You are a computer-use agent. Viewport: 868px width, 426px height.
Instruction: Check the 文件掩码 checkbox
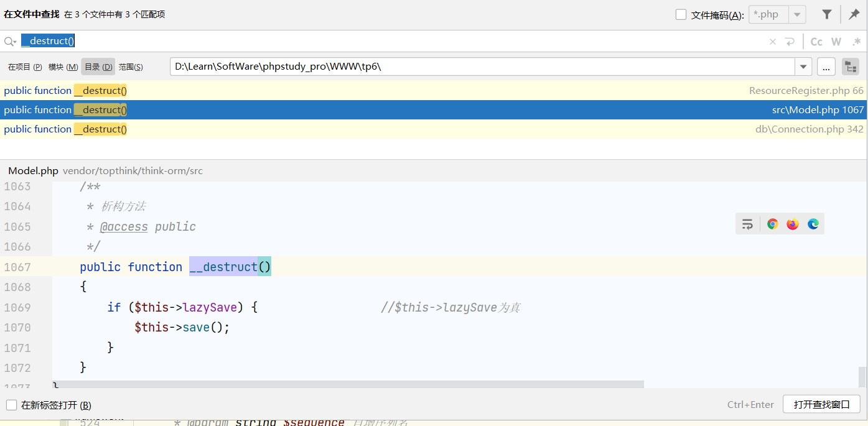point(681,14)
